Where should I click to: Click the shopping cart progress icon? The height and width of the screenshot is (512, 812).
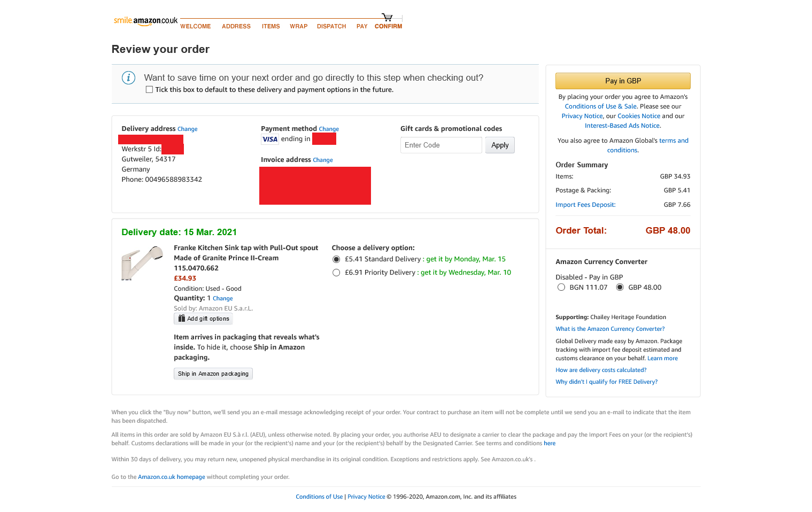coord(387,17)
